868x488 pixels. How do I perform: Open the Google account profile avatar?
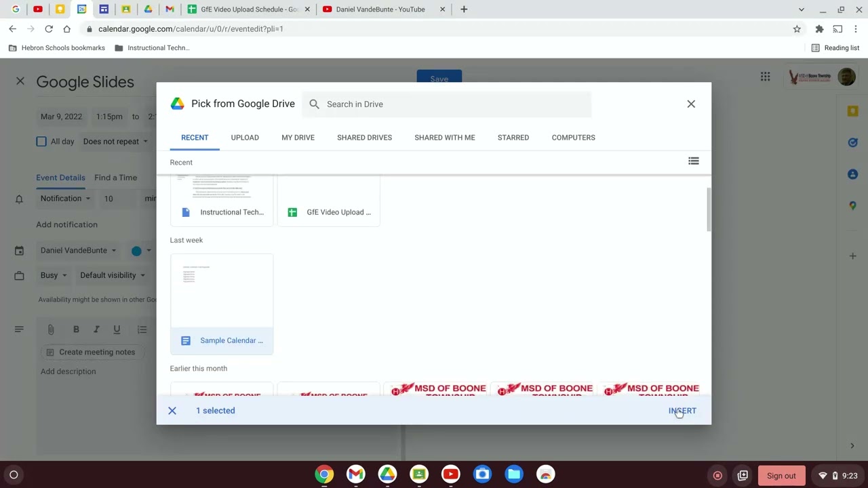(846, 77)
